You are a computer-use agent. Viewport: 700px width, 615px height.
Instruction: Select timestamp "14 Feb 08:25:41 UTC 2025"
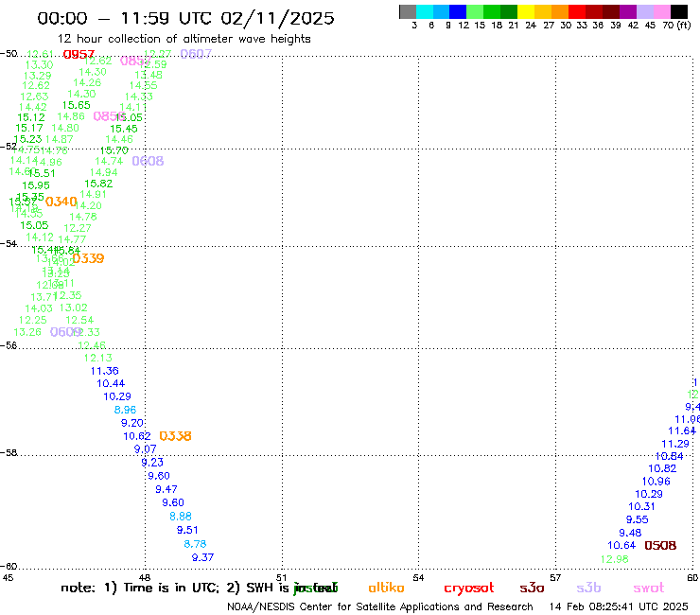619,607
